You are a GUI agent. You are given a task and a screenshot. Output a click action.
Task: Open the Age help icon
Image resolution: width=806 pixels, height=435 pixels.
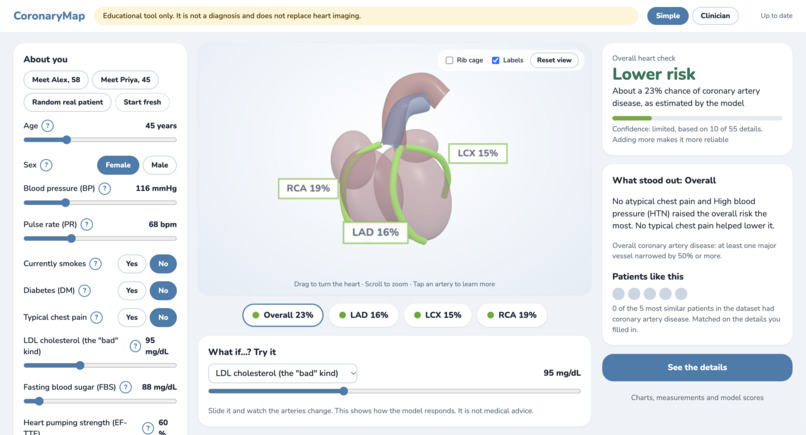(47, 125)
